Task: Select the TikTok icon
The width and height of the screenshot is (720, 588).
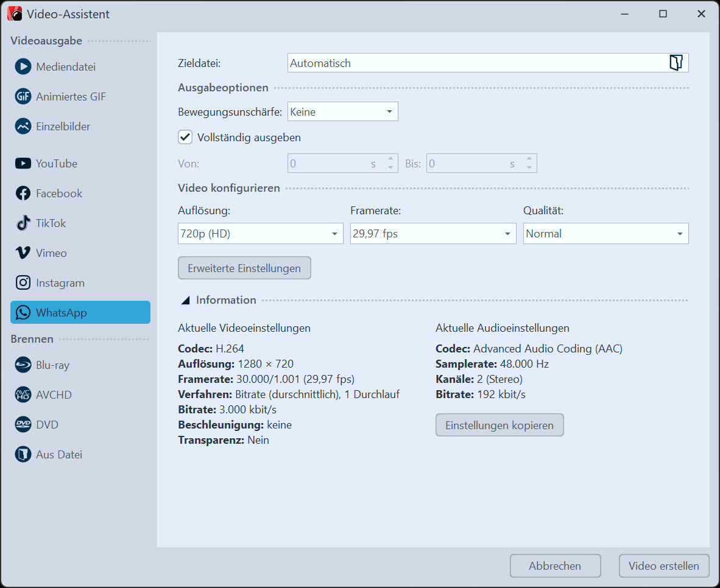Action: click(23, 223)
